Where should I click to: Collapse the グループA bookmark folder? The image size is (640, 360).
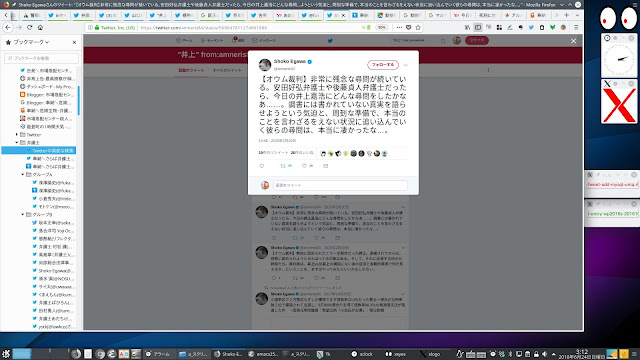(23, 174)
